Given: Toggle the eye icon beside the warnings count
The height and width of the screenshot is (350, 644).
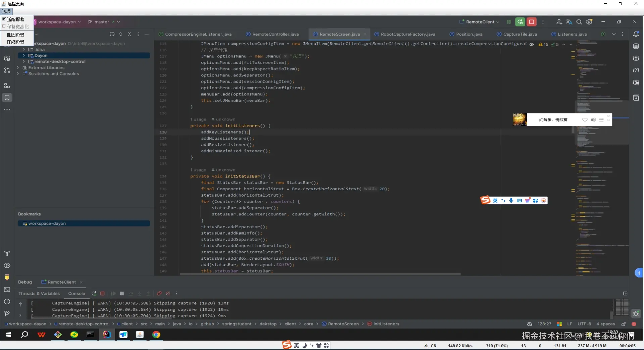Looking at the screenshot, I should pyautogui.click(x=532, y=44).
